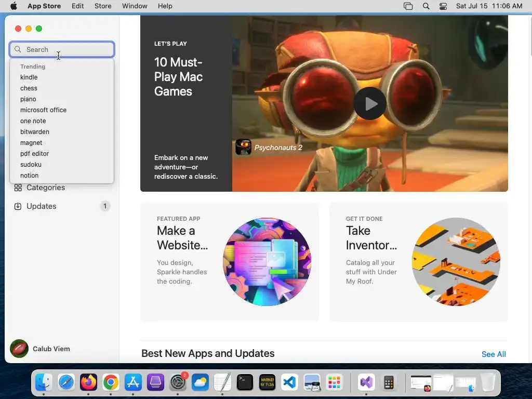Open Apple Configurator from the Dock
Image resolution: width=532 pixels, height=399 pixels.
pyautogui.click(x=155, y=382)
